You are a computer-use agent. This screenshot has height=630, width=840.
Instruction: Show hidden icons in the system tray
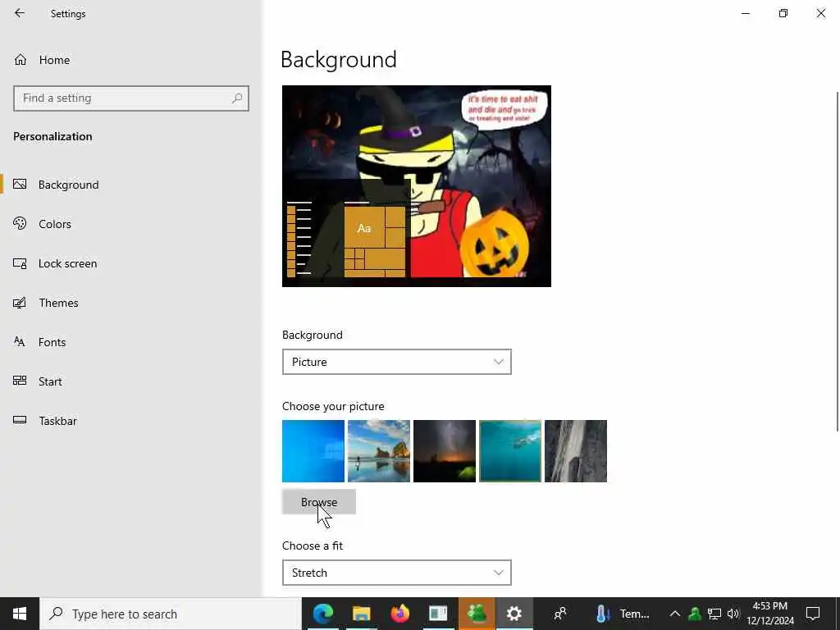[675, 614]
